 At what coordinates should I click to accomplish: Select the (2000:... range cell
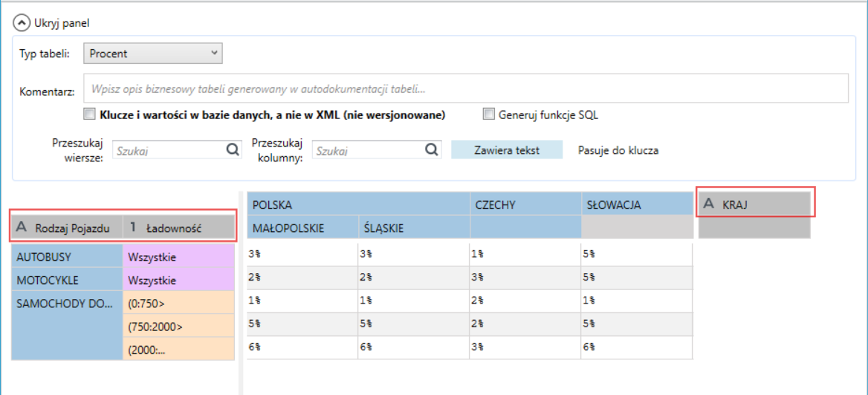(x=179, y=349)
